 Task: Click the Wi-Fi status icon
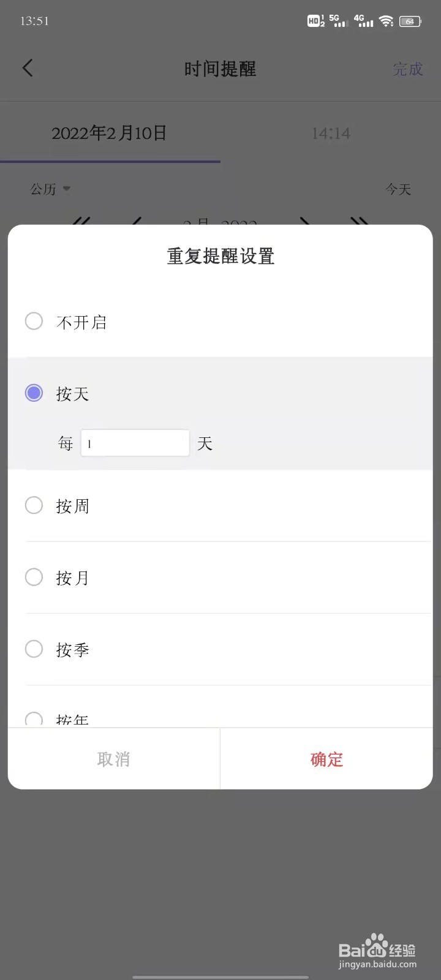[x=386, y=21]
